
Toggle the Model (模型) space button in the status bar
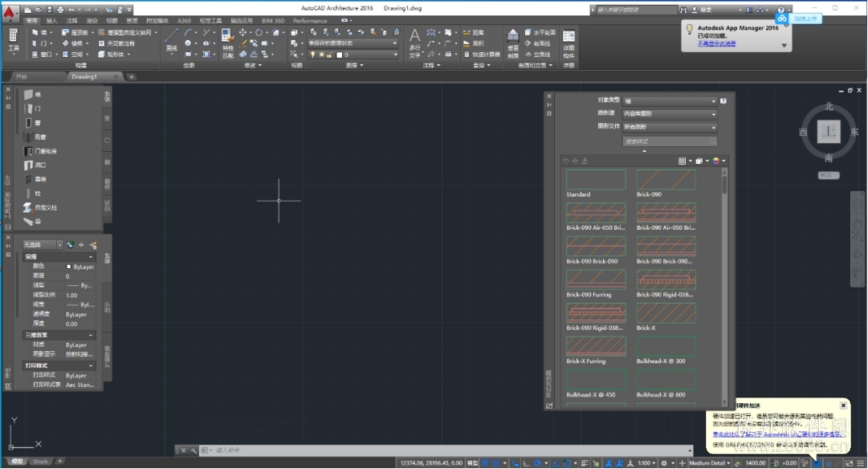pos(473,463)
